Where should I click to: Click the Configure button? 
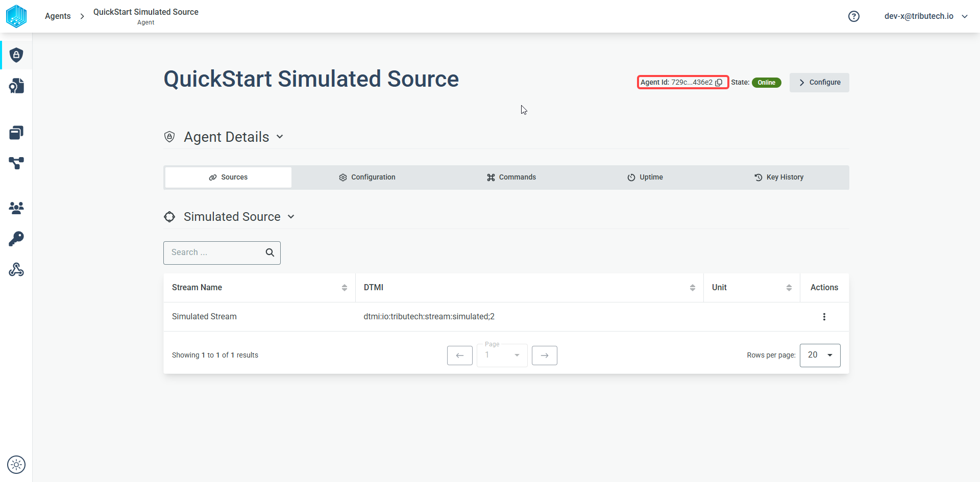click(819, 82)
